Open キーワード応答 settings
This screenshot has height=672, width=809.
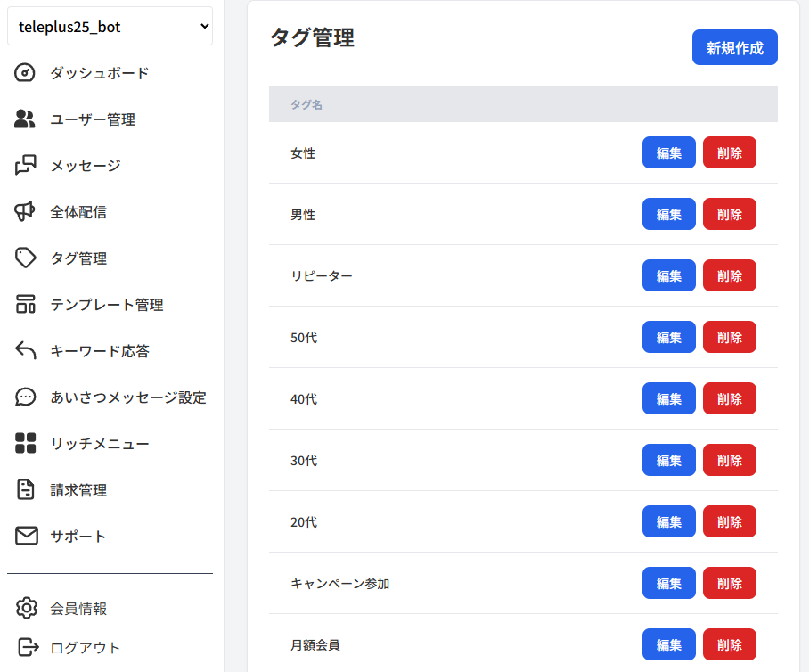tap(100, 351)
